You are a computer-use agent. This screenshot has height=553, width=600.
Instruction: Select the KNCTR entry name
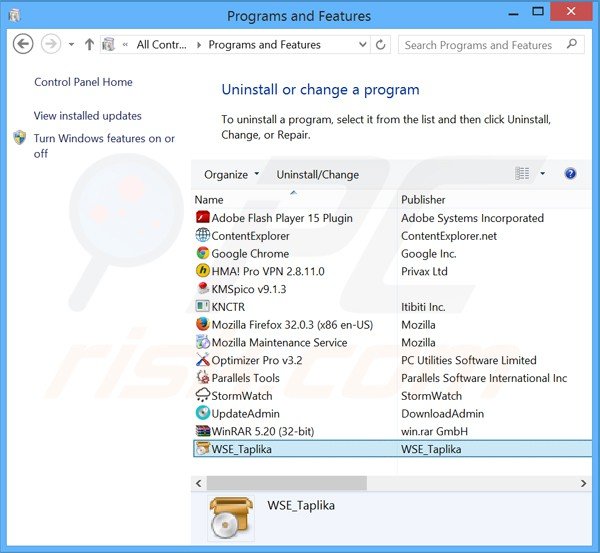(x=228, y=307)
